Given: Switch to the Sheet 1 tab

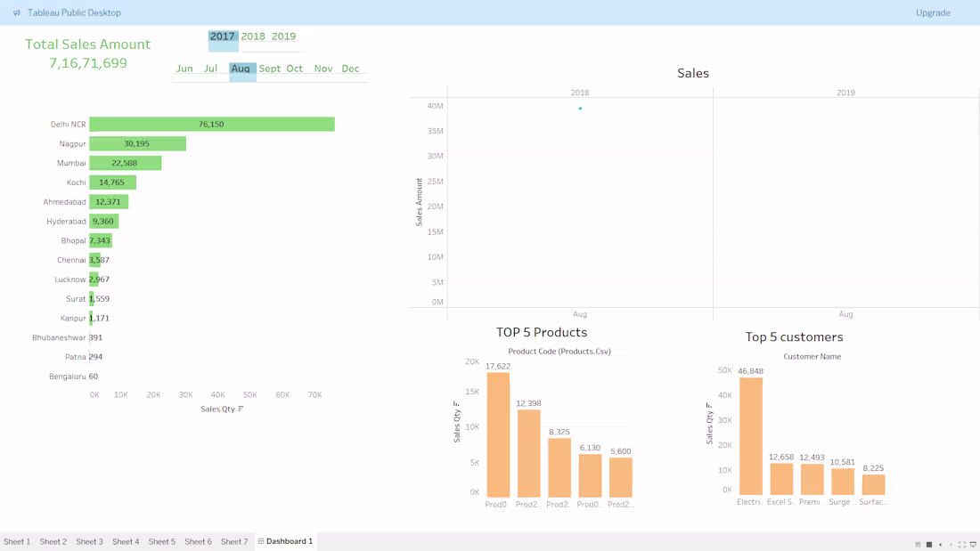Looking at the screenshot, I should (x=17, y=541).
